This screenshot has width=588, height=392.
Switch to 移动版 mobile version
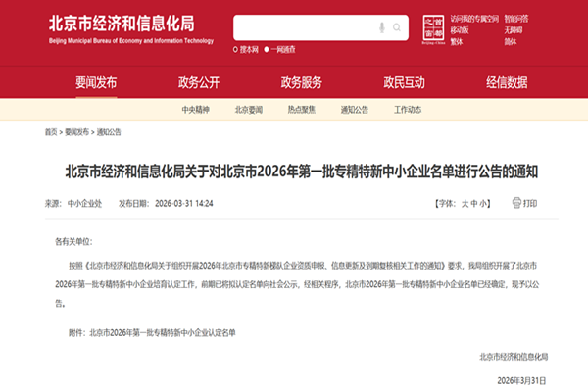point(460,30)
